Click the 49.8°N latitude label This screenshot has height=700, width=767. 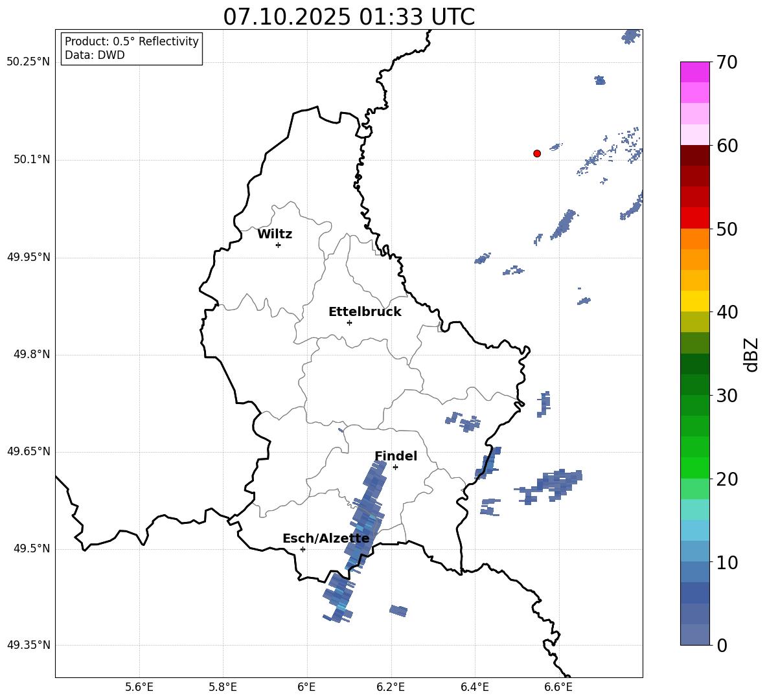click(32, 354)
